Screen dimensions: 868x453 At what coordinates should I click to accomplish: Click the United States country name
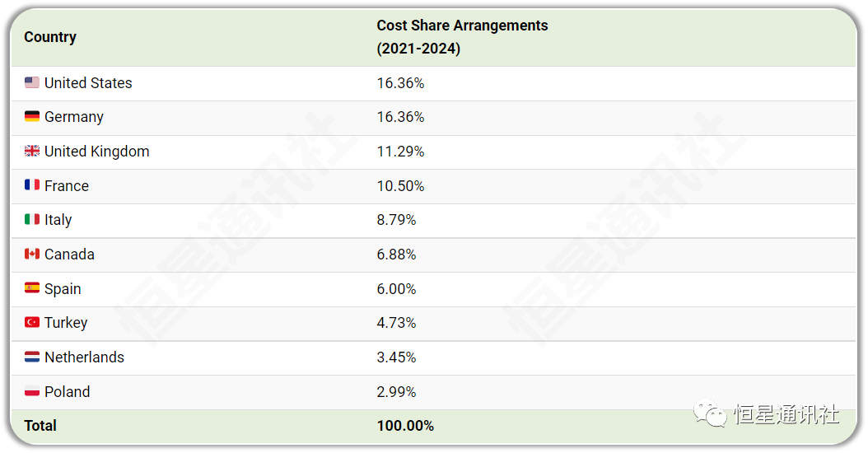[x=88, y=83]
